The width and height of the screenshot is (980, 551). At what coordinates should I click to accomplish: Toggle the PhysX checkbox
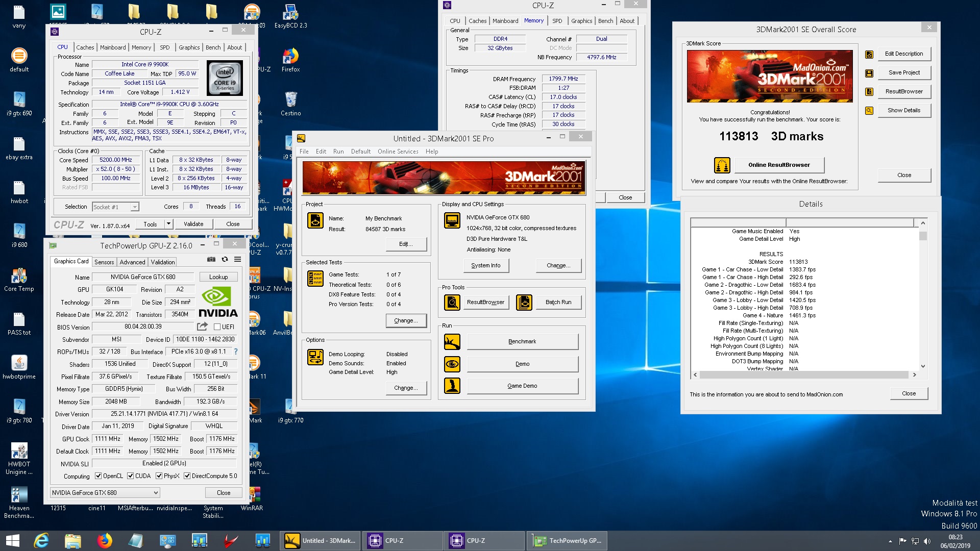tap(159, 476)
